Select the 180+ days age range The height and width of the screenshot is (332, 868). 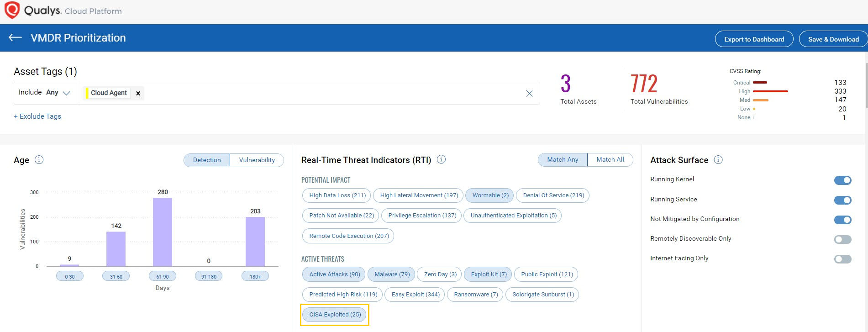[255, 276]
